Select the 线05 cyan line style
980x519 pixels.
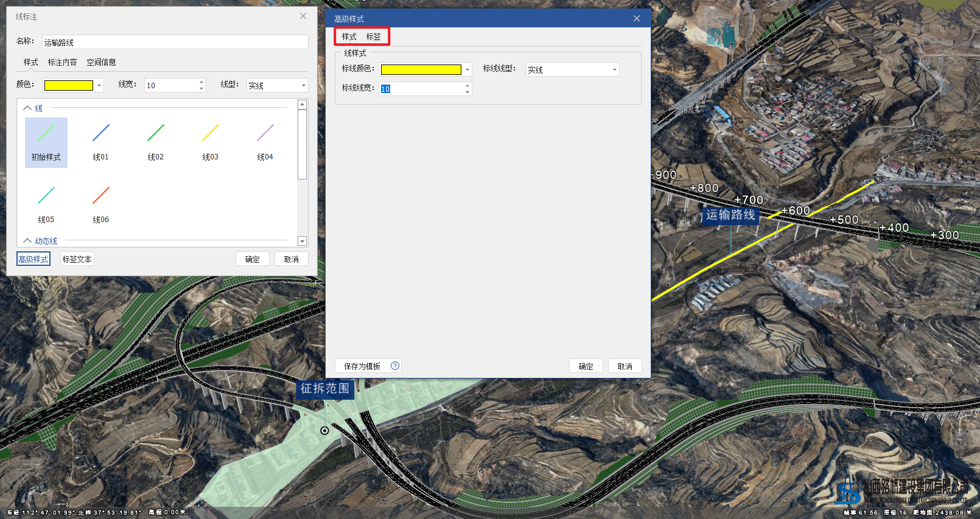point(46,204)
